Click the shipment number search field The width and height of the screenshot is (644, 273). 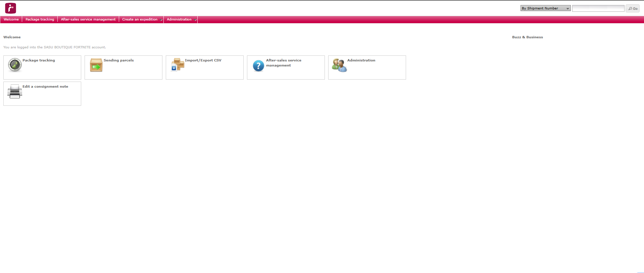coord(598,8)
